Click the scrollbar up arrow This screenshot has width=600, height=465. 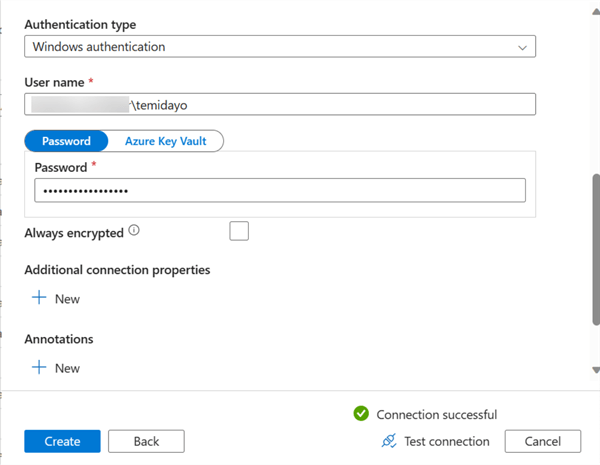coord(596,12)
